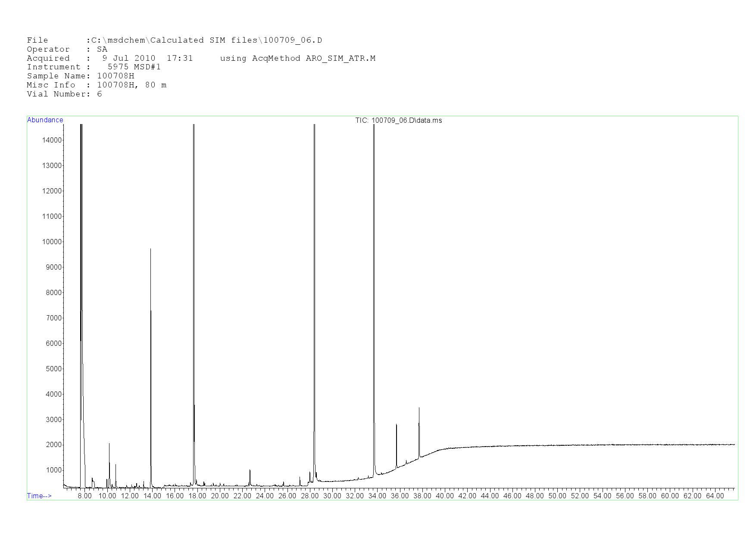Click the 14000 abundance tick label
Screen dimensions: 756x534
point(52,140)
